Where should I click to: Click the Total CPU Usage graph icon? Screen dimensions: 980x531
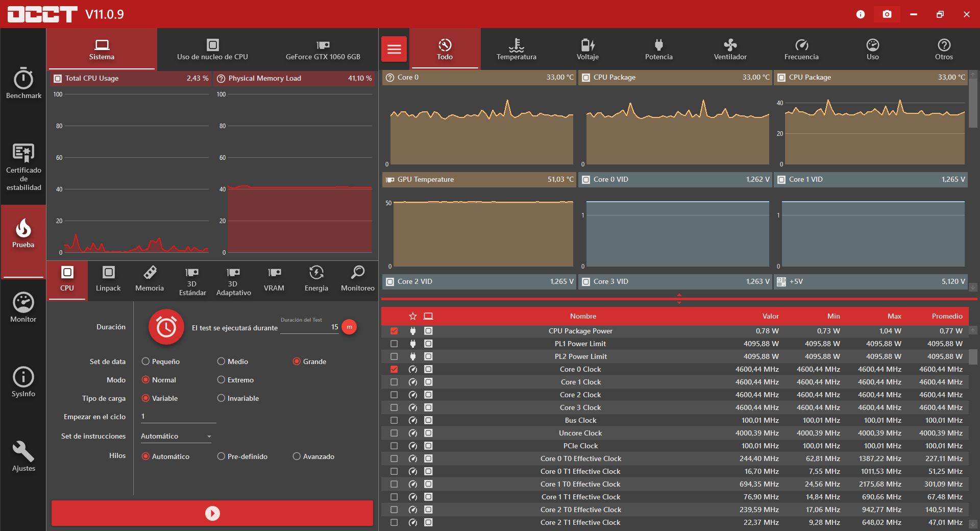pos(58,79)
